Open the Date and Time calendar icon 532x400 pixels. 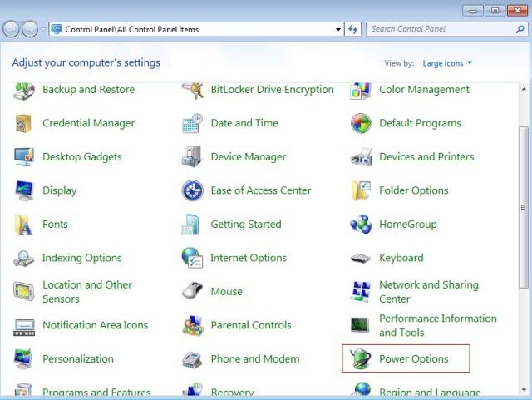click(x=192, y=123)
